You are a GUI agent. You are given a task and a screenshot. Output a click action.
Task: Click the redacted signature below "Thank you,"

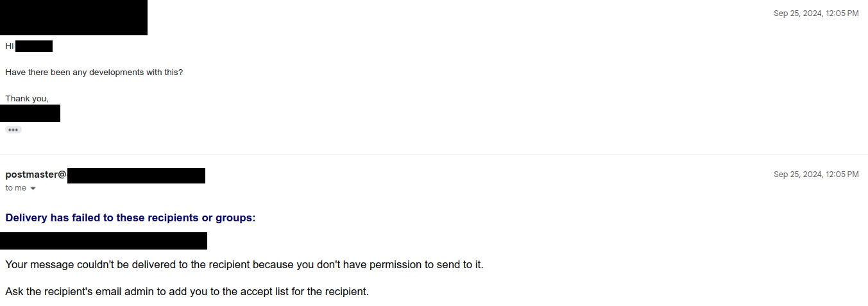click(x=30, y=113)
